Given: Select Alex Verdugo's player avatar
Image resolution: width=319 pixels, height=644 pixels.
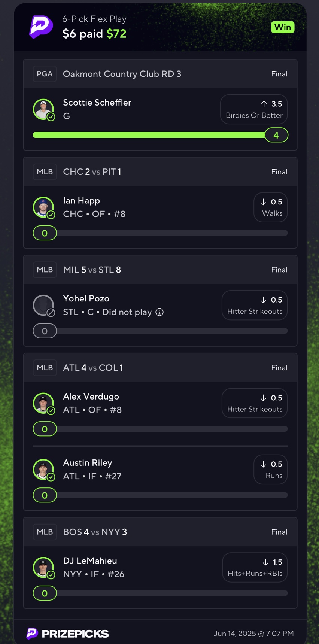Looking at the screenshot, I should [x=44, y=403].
